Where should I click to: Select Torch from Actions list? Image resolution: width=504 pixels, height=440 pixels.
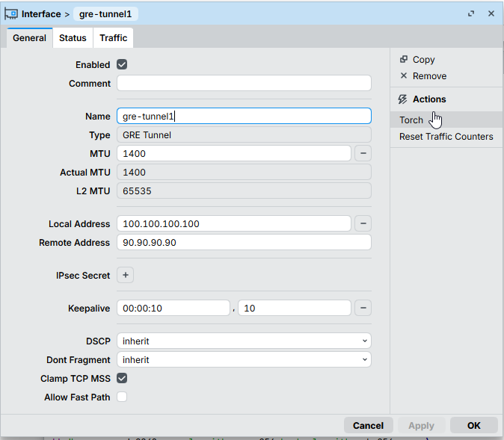click(411, 120)
